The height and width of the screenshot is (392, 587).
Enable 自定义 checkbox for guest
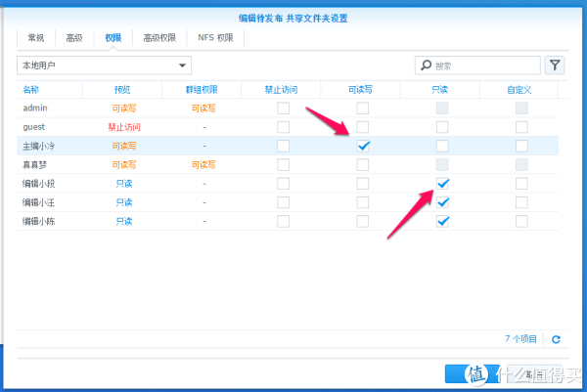tap(521, 127)
